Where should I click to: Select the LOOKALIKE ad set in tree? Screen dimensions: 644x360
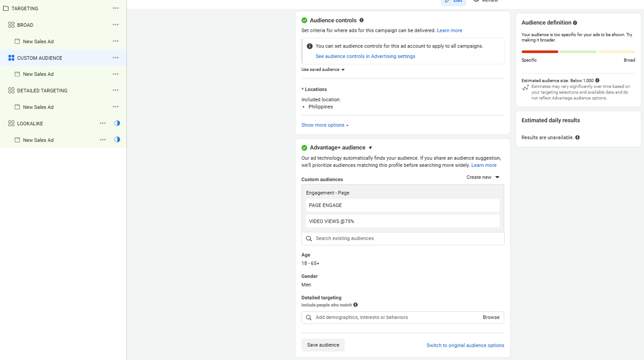pos(30,124)
